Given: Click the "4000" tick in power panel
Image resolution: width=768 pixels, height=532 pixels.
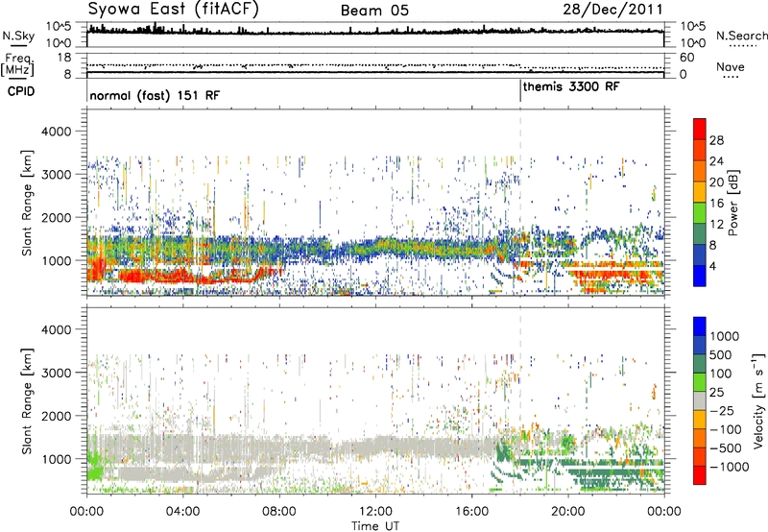Looking at the screenshot, I should (x=56, y=132).
